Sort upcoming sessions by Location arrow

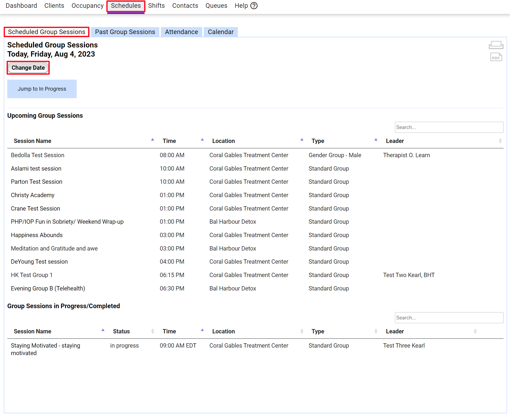click(x=302, y=140)
